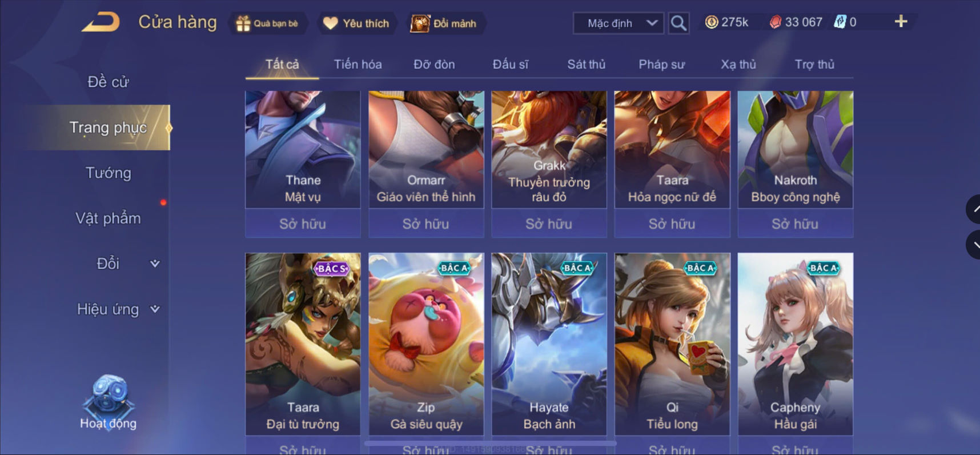Click the gold coin balance icon
This screenshot has width=980, height=455.
712,22
